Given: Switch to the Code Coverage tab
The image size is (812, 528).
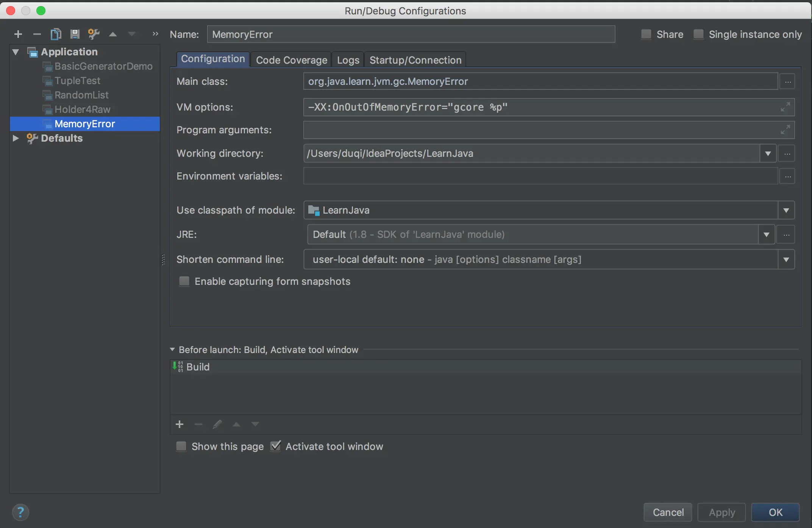Looking at the screenshot, I should [291, 60].
